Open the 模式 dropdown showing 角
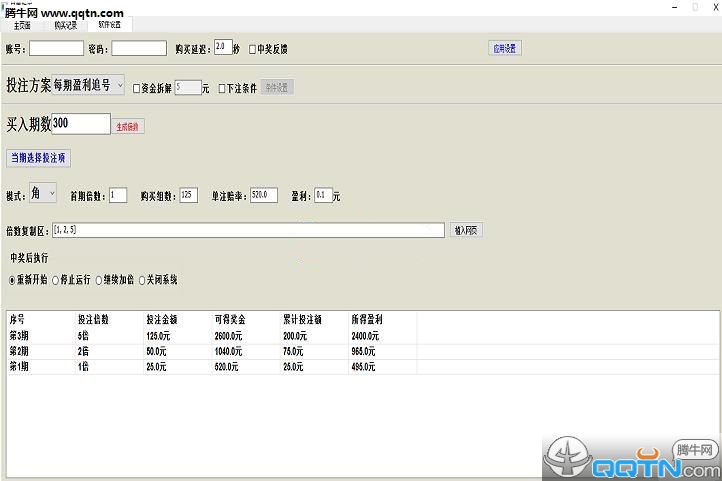The height and width of the screenshot is (481, 722). coord(43,193)
